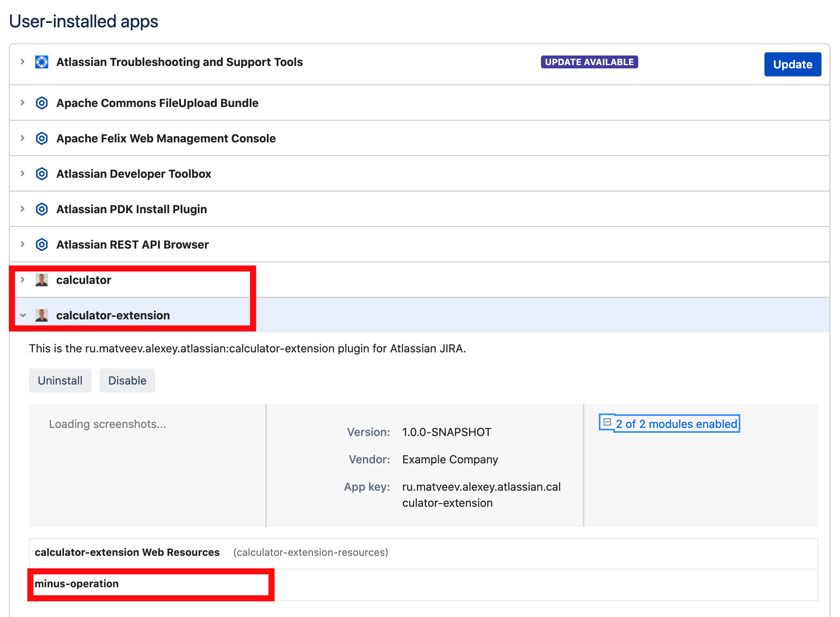
Task: Click the calculator app avatar icon
Action: pos(42,280)
